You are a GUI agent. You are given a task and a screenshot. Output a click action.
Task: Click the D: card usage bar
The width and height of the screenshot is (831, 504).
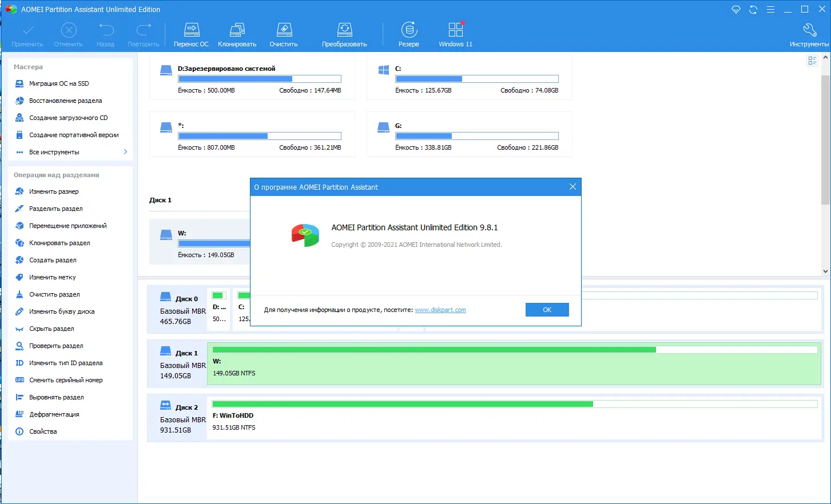tap(260, 79)
